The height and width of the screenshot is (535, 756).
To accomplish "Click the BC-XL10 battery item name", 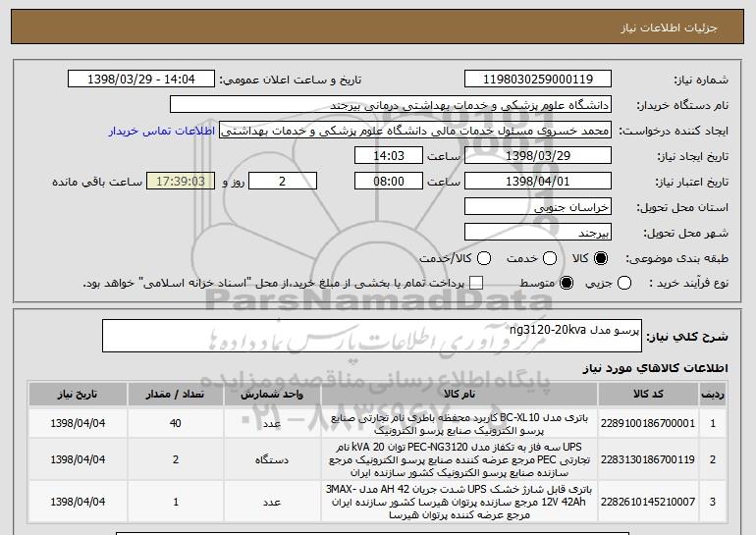I will coord(459,424).
